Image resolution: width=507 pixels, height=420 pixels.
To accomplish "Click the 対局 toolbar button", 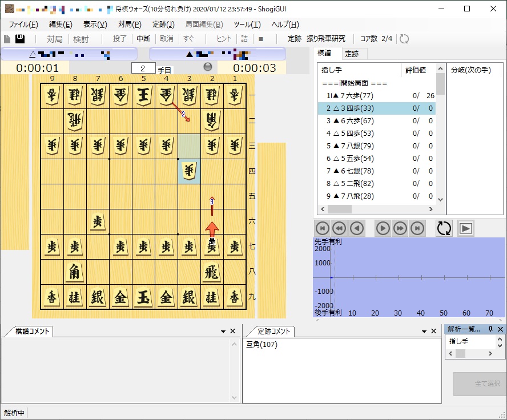I will click(x=55, y=39).
